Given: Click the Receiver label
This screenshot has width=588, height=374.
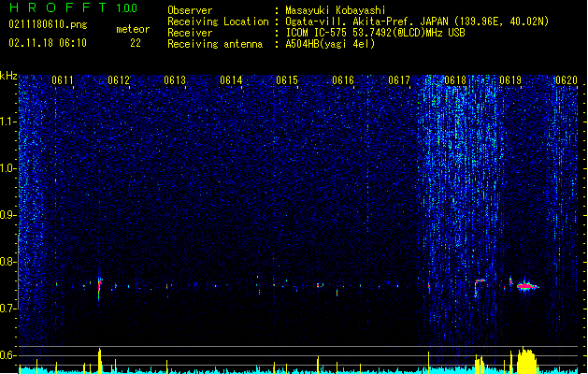Looking at the screenshot, I should 190,33.
